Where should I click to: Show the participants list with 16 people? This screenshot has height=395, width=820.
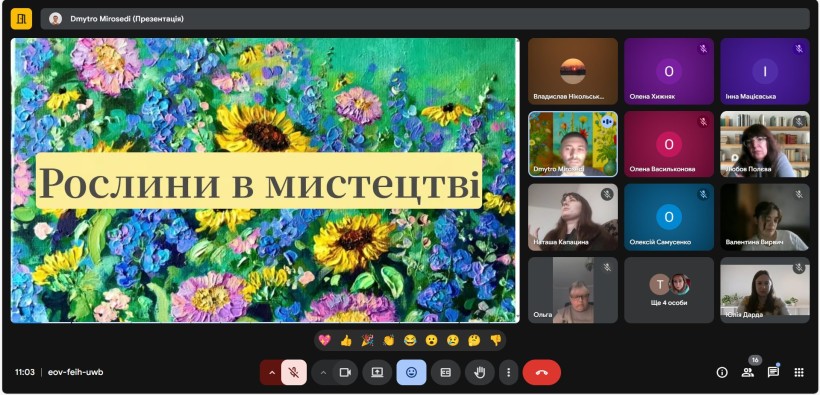[748, 373]
